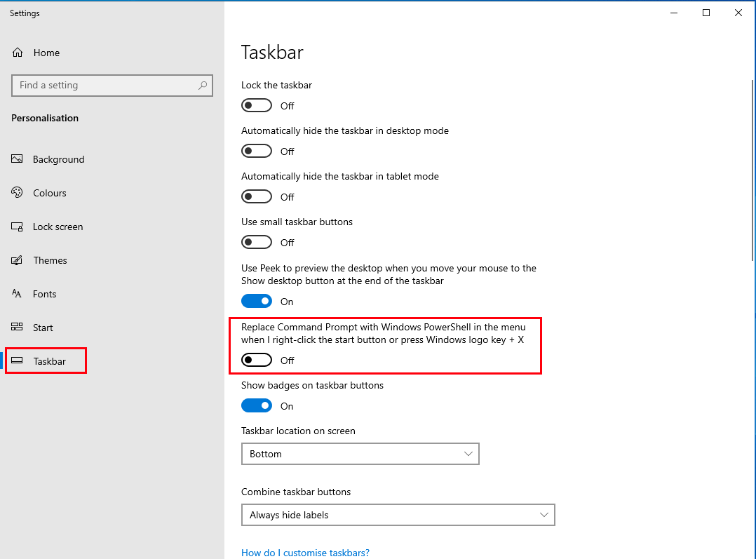The width and height of the screenshot is (756, 559).
Task: Turn off the Peek preview switch
Action: click(x=257, y=301)
